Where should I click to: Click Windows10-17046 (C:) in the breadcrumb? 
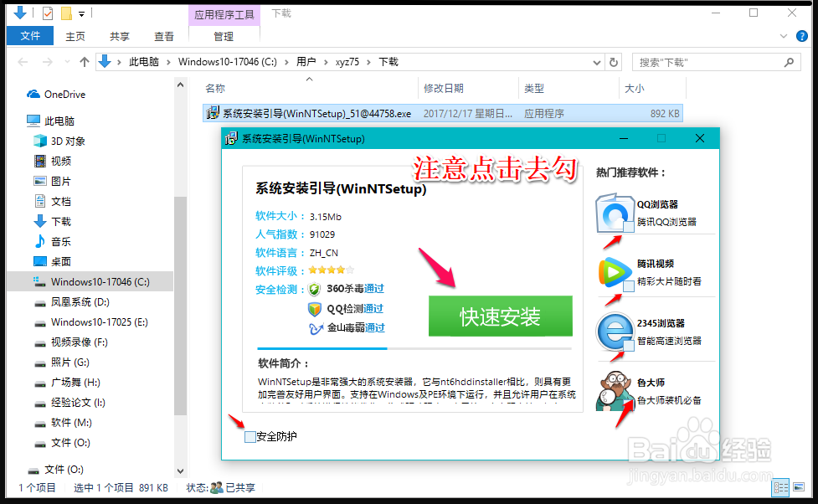pyautogui.click(x=228, y=62)
